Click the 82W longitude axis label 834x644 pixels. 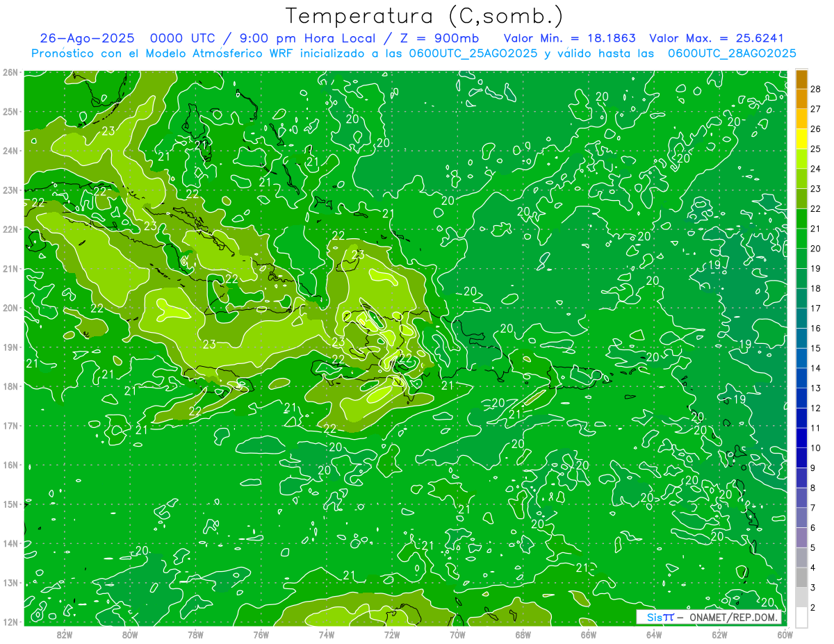[x=65, y=634]
